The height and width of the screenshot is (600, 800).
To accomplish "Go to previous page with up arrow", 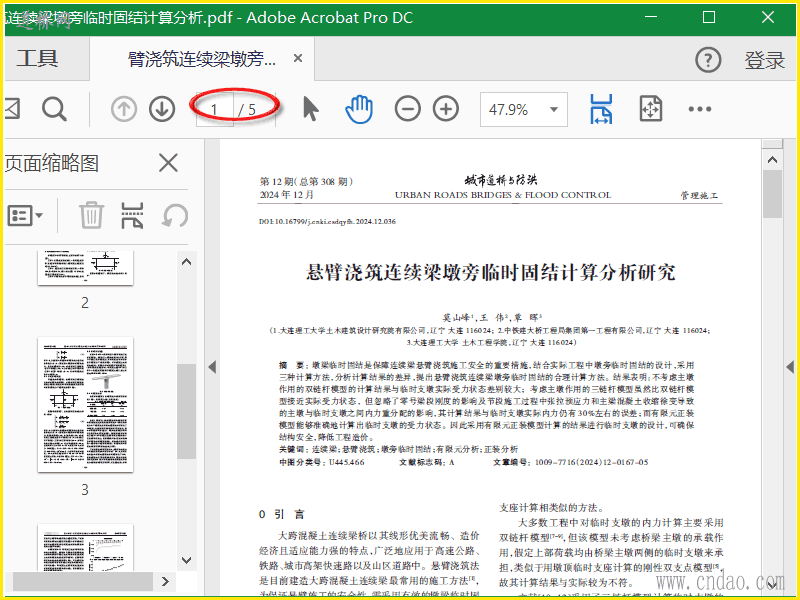I will (124, 109).
